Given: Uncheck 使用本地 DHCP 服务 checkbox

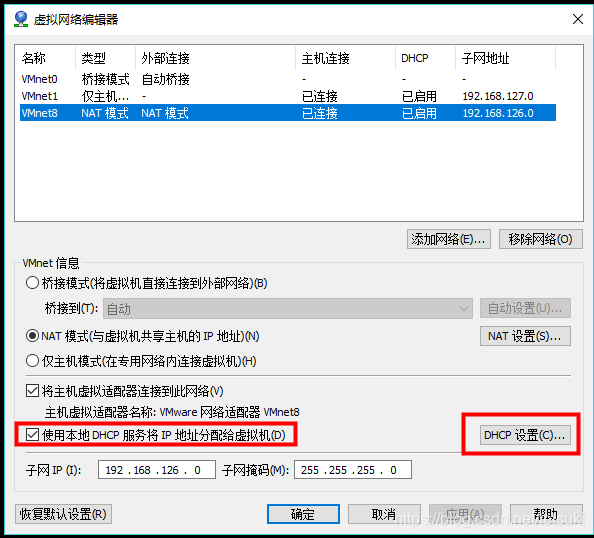Looking at the screenshot, I should point(32,435).
